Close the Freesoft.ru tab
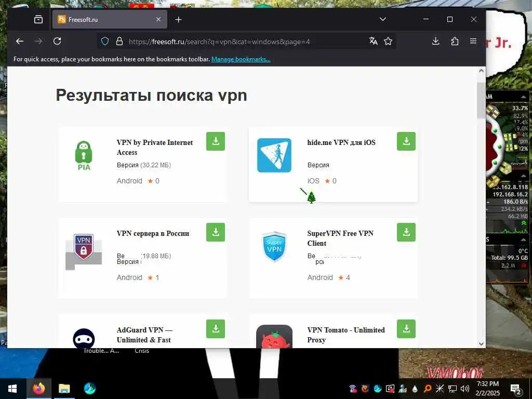 tap(158, 19)
